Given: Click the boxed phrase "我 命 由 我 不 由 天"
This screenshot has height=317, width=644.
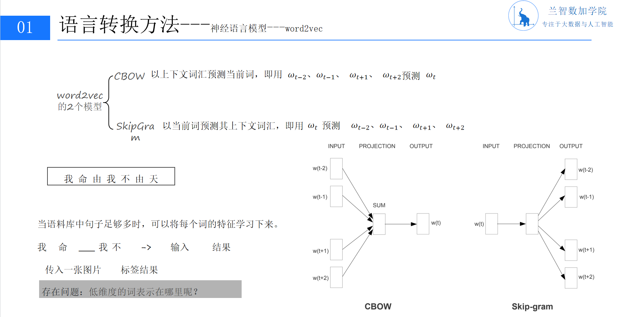Looking at the screenshot, I should 111,176.
